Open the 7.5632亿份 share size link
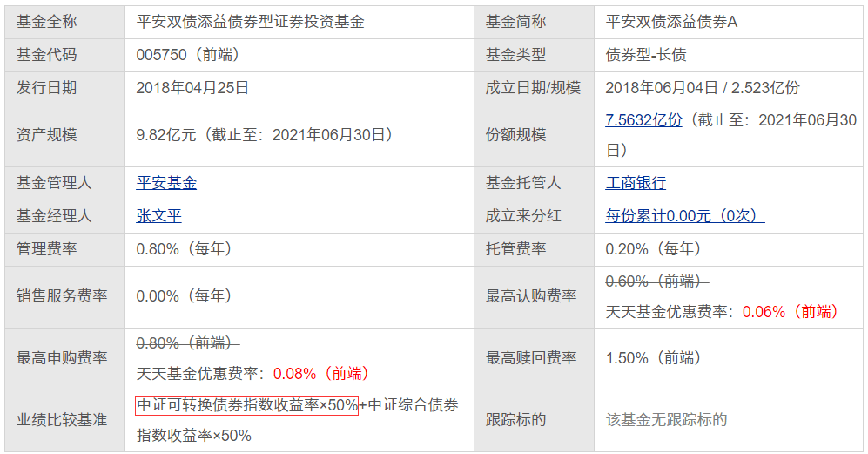Viewport: 868px width, 454px height. [x=643, y=119]
